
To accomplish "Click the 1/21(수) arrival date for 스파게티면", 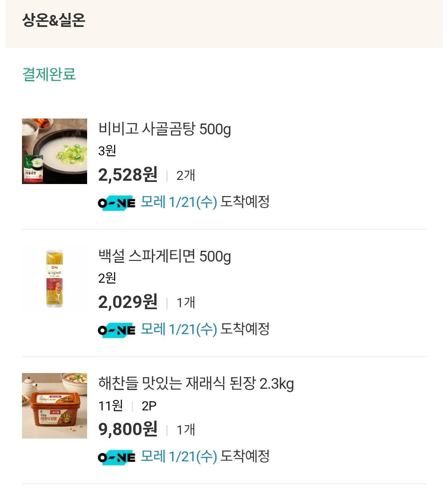I will click(193, 330).
